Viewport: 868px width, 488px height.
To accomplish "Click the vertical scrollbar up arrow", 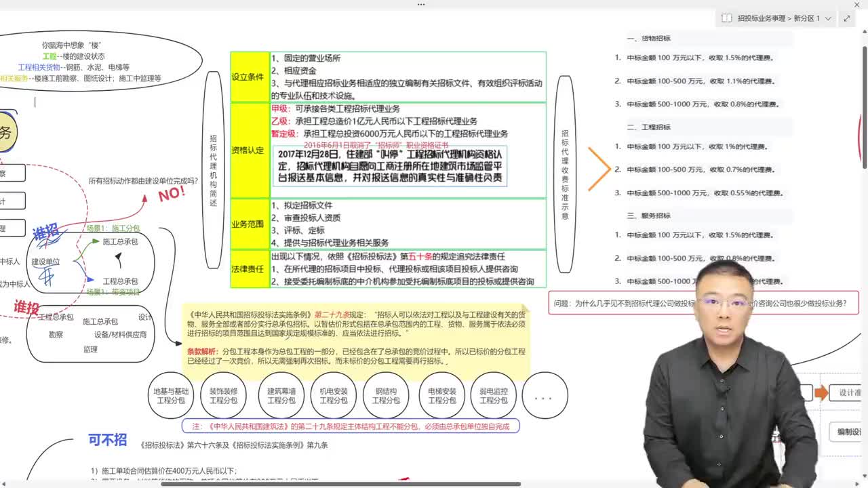I will coord(864,33).
